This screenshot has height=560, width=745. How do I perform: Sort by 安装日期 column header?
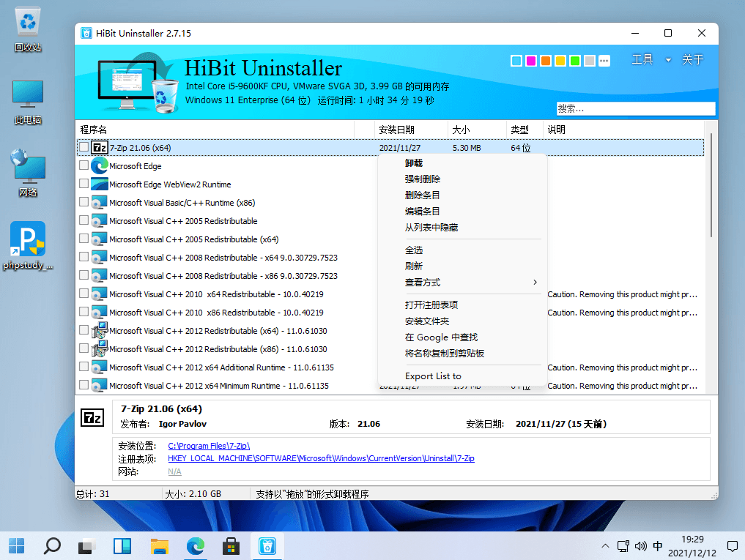411,130
